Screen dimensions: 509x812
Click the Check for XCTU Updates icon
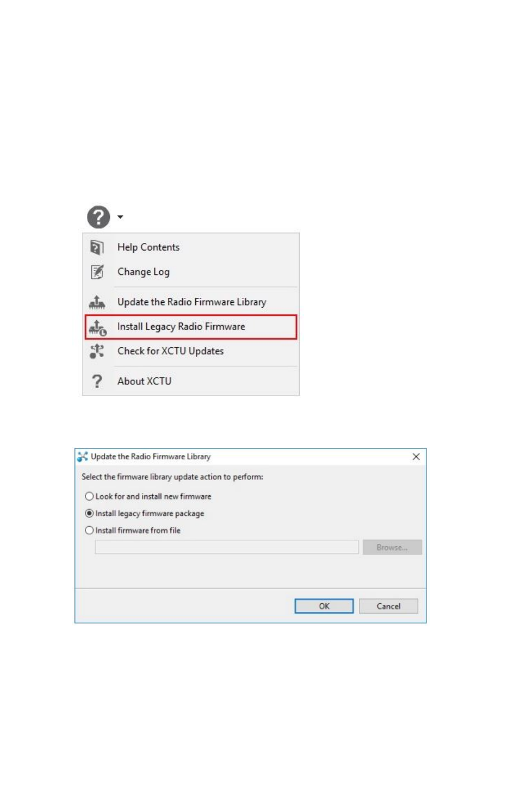coord(97,351)
